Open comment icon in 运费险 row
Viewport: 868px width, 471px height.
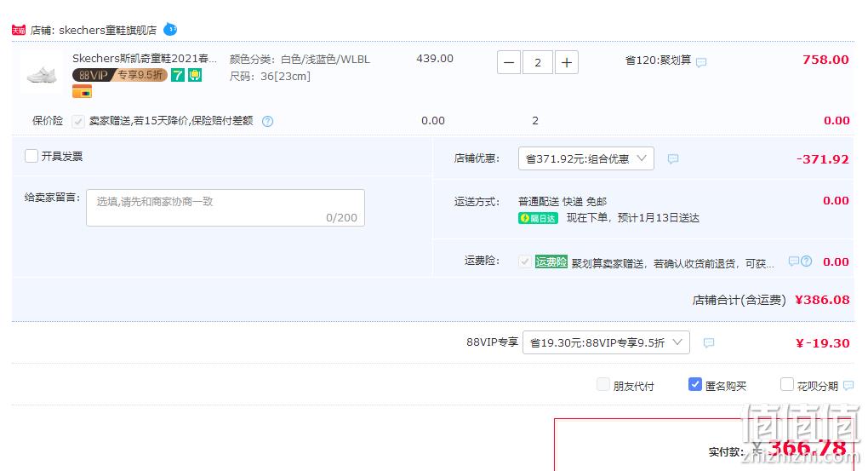[793, 261]
